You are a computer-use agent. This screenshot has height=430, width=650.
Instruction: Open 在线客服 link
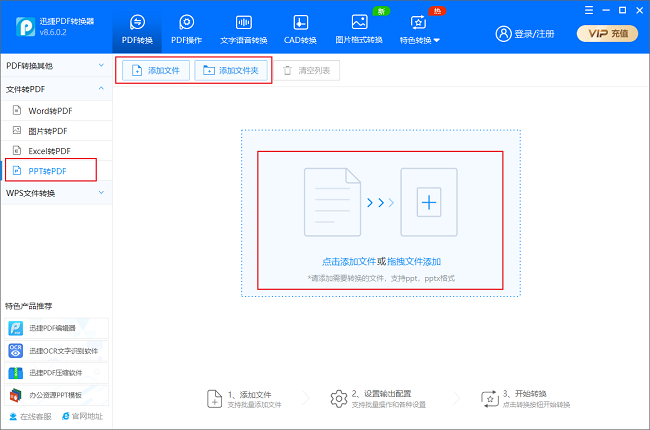(x=31, y=416)
